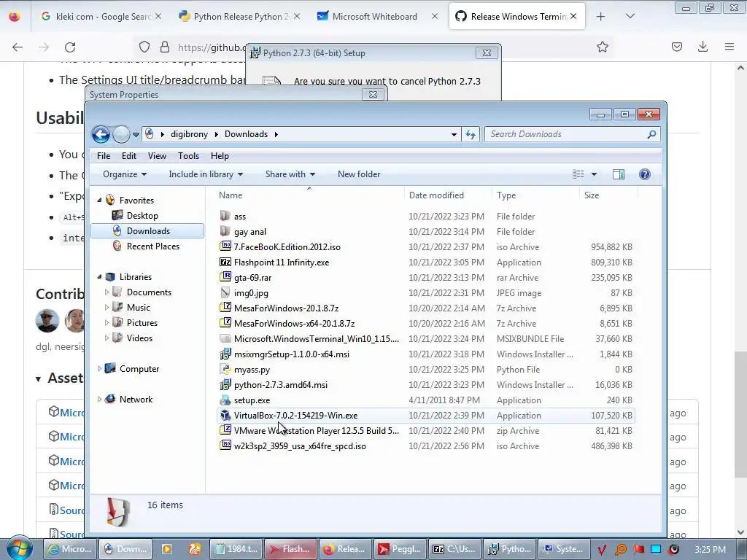Screen dimensions: 747x560
Task: Click the refresh button beside address bar
Action: pos(471,134)
